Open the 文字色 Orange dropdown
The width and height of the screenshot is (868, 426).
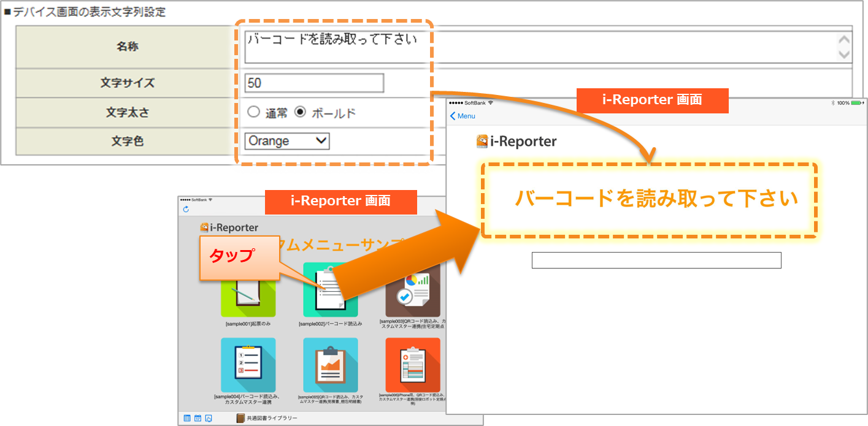[x=286, y=141]
